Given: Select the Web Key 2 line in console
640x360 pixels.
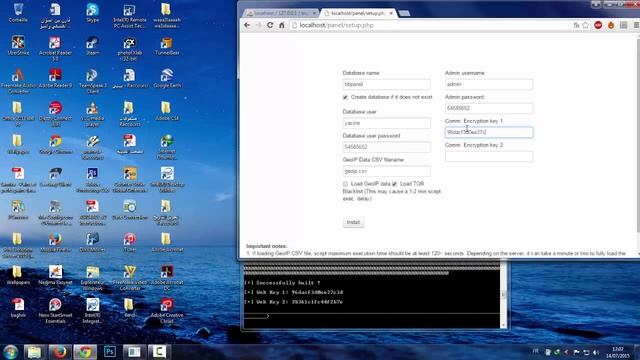Looking at the screenshot, I should point(293,302).
